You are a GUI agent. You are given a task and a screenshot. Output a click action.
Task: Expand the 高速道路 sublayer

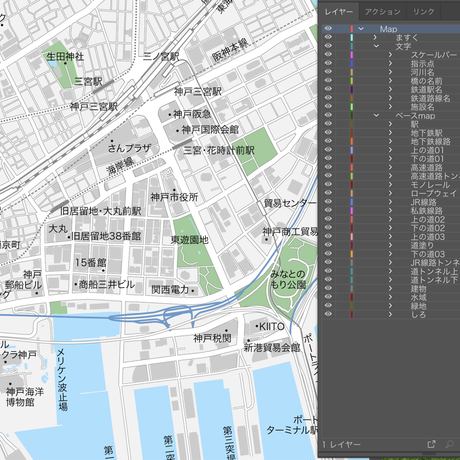(390, 167)
